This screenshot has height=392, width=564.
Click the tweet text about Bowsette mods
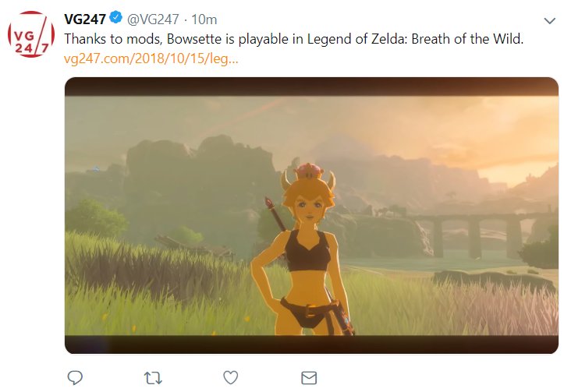pyautogui.click(x=293, y=39)
